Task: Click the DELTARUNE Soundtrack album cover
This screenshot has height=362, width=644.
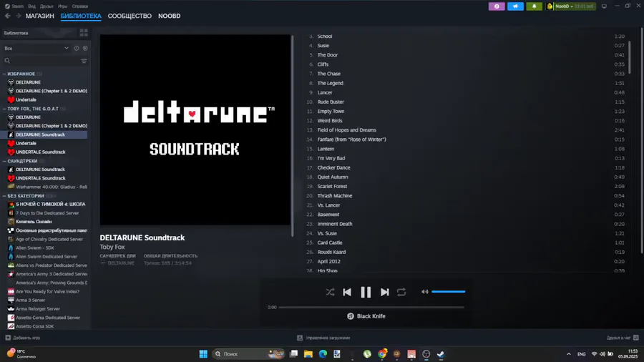Action: point(195,129)
